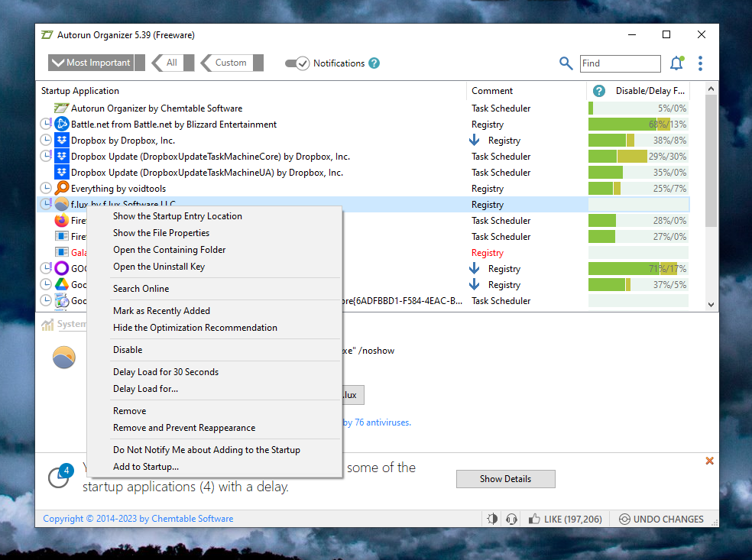The width and height of the screenshot is (752, 560).
Task: Click the delay clock beside Dropbox by Dropbox, Inc.
Action: [x=46, y=141]
